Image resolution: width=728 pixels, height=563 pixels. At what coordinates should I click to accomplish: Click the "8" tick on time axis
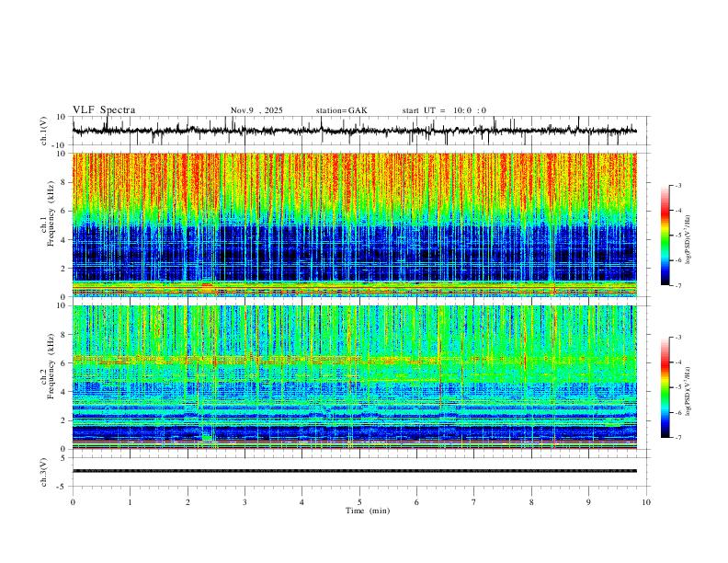pyautogui.click(x=531, y=502)
